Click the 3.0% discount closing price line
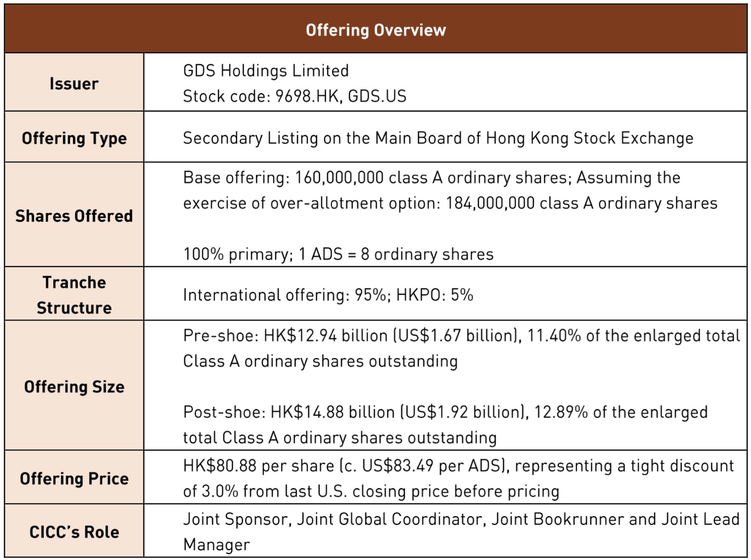The image size is (751, 560). (x=371, y=491)
